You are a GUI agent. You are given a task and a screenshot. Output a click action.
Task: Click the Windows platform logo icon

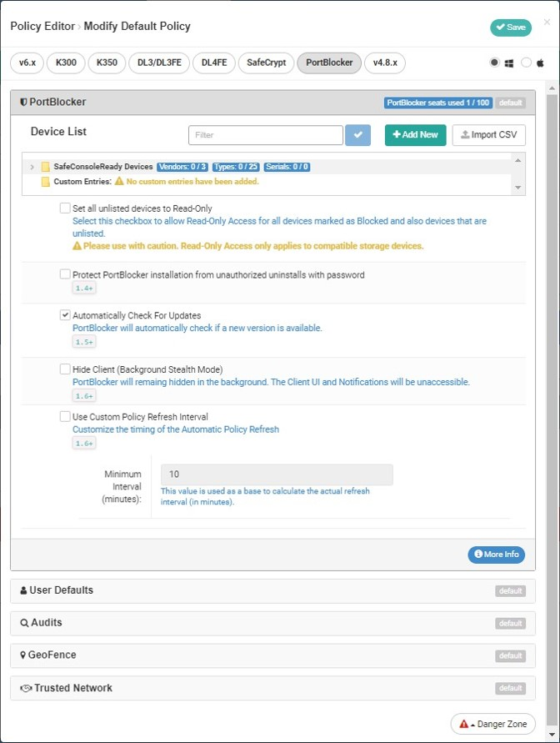click(x=507, y=63)
